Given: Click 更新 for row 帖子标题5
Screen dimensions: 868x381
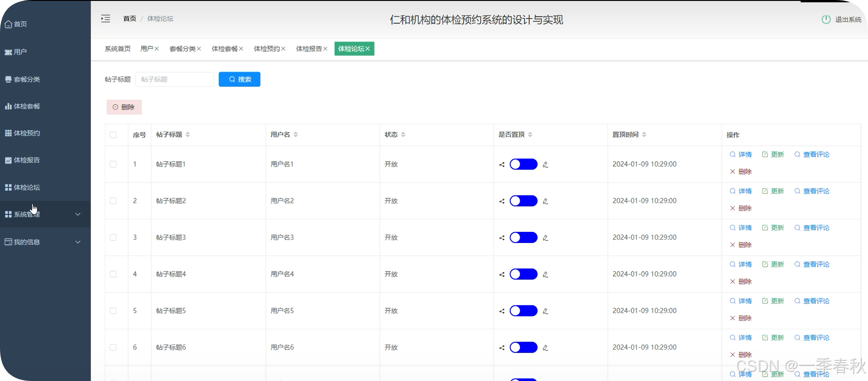Looking at the screenshot, I should click(x=773, y=301).
